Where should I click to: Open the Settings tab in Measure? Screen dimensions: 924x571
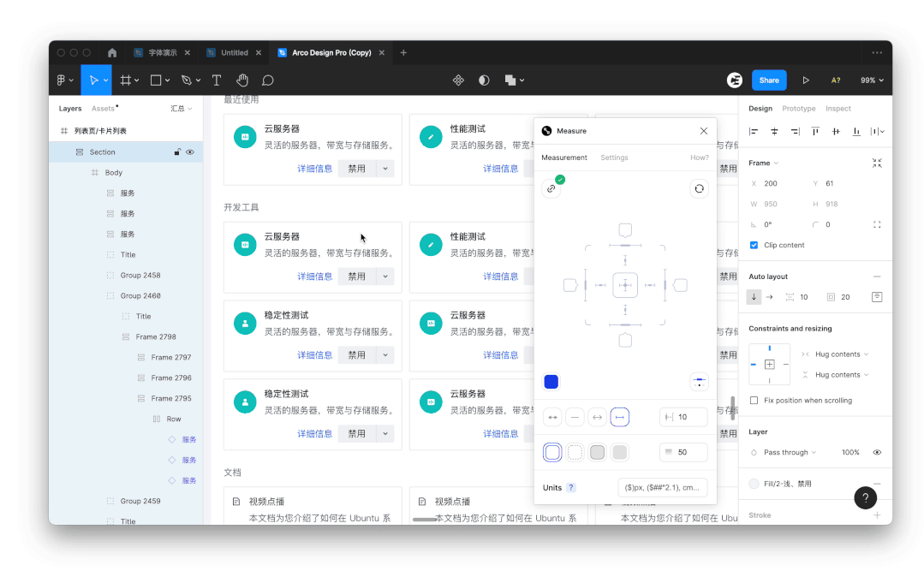[614, 158]
